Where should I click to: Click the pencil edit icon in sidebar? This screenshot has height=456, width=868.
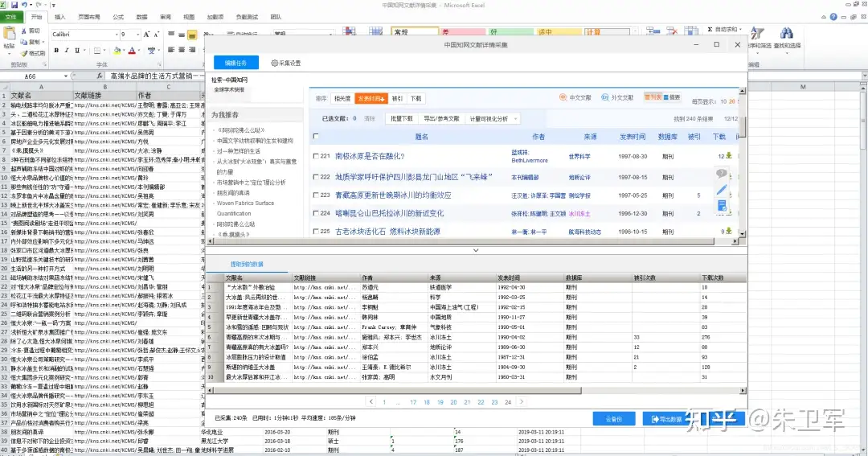pos(721,190)
